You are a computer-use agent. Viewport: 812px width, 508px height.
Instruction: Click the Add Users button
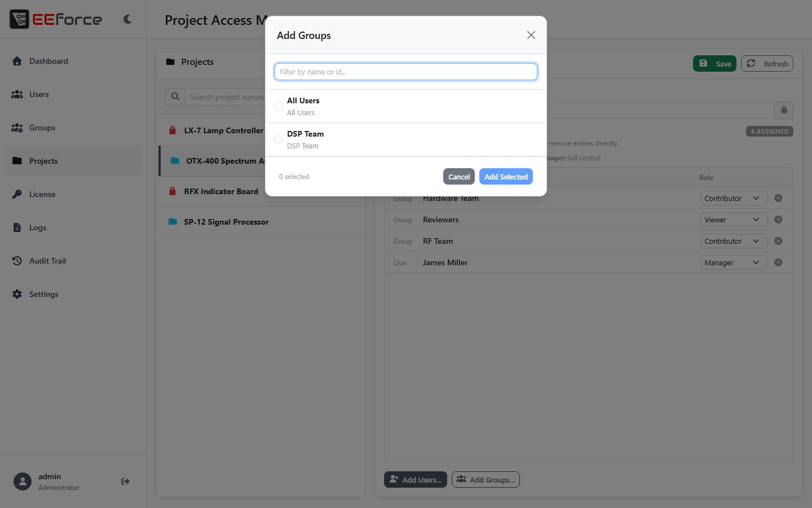tap(416, 480)
